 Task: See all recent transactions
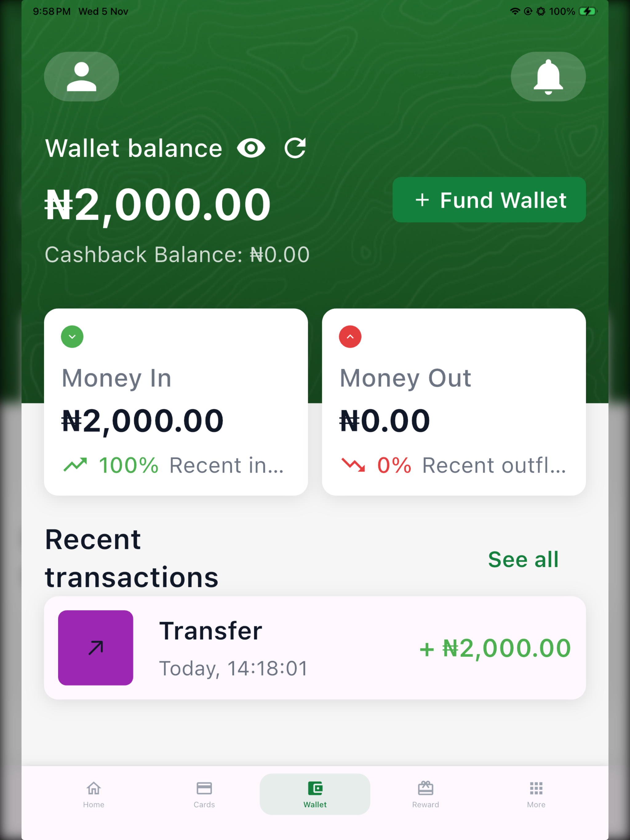523,559
